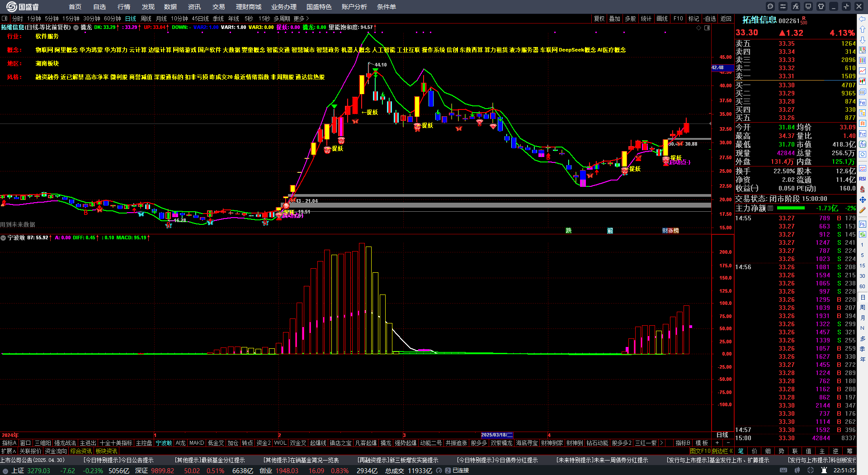Toggle 统计 statistics option
Viewport: 868px width, 475px height.
coord(646,19)
